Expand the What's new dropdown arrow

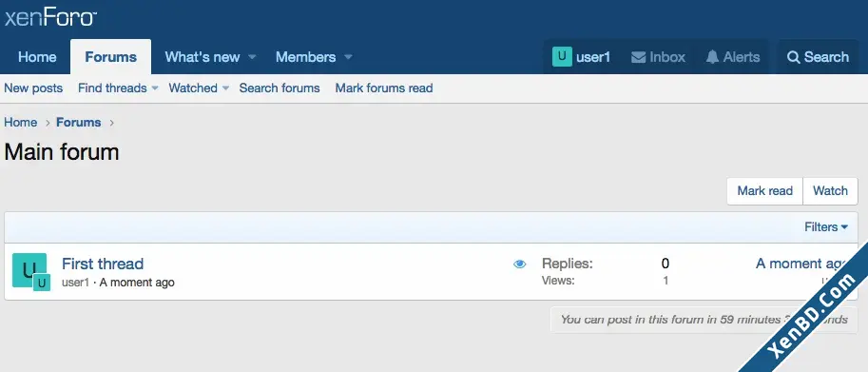[252, 57]
